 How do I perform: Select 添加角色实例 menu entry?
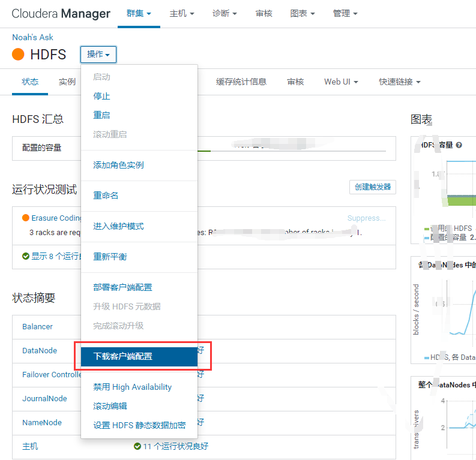point(139,165)
